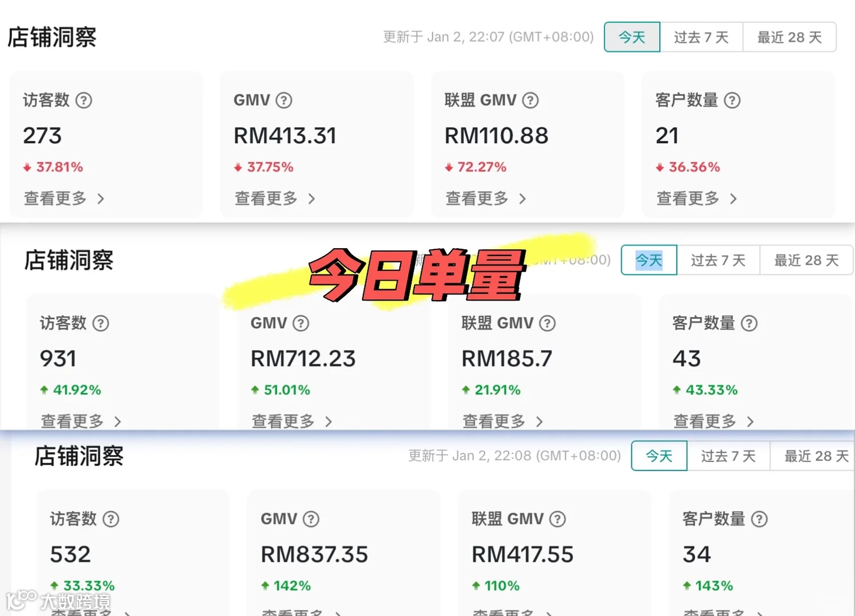Click the customer count 21
This screenshot has height=616, width=855.
pyautogui.click(x=667, y=136)
